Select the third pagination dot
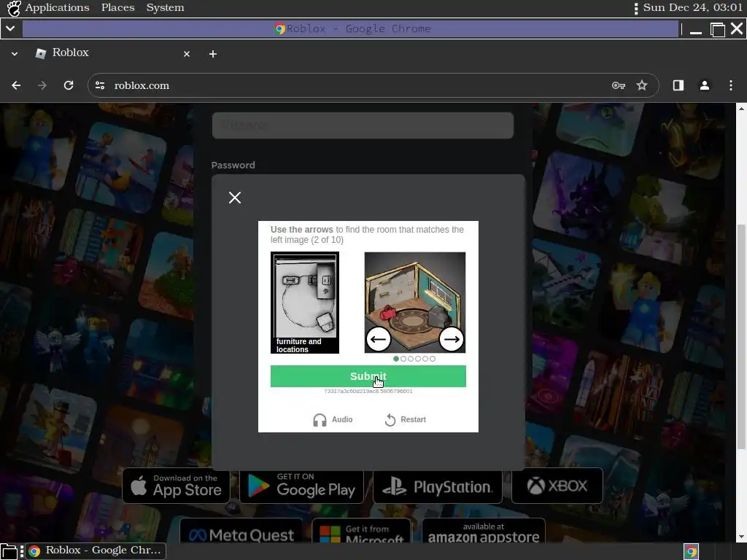 pyautogui.click(x=411, y=359)
